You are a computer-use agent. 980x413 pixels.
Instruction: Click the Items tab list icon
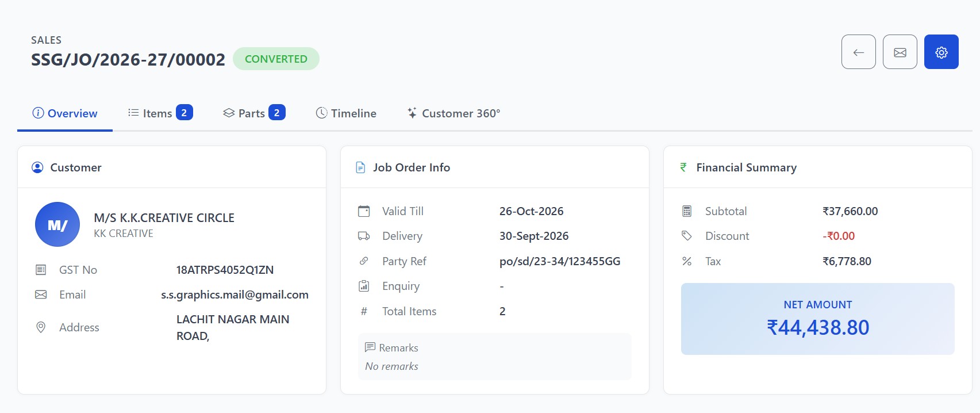(133, 113)
